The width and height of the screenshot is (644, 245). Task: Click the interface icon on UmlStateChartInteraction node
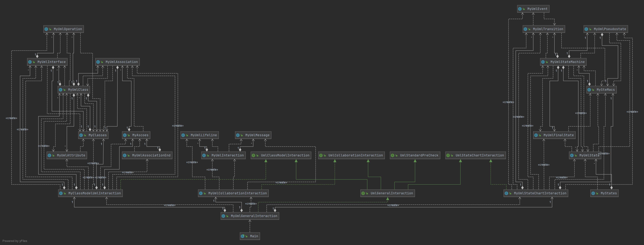click(x=448, y=155)
